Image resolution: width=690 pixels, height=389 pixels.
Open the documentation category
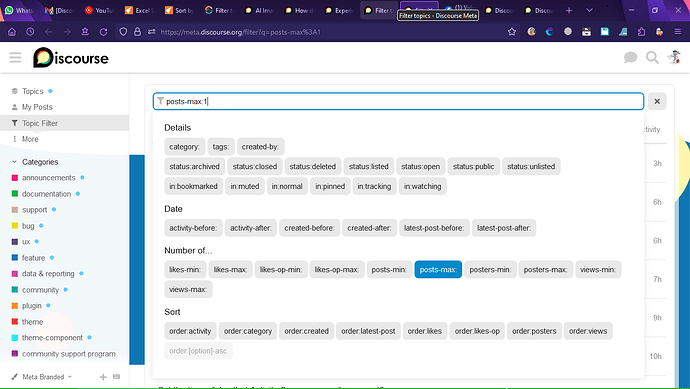tap(46, 194)
